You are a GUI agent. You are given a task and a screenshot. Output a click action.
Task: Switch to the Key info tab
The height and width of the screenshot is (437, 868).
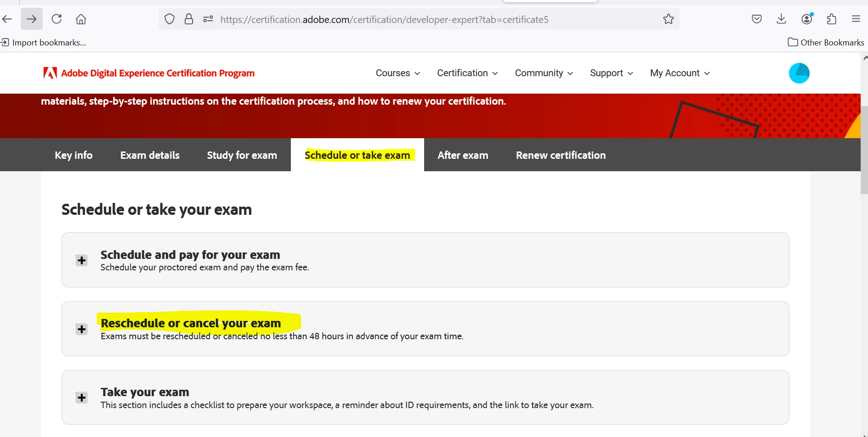(x=74, y=155)
